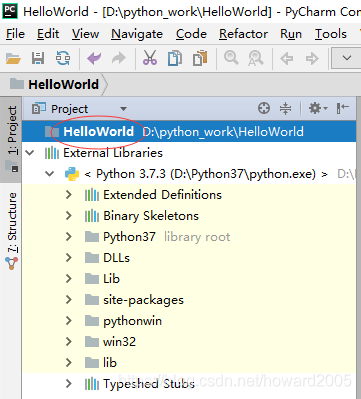Select the External Libraries tree item
This screenshot has width=361, height=399.
click(x=113, y=153)
